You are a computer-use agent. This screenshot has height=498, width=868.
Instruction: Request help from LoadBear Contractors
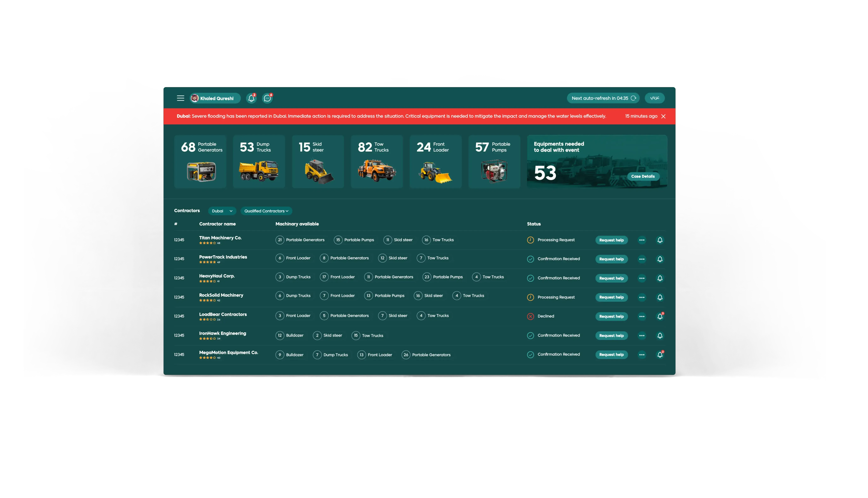611,316
